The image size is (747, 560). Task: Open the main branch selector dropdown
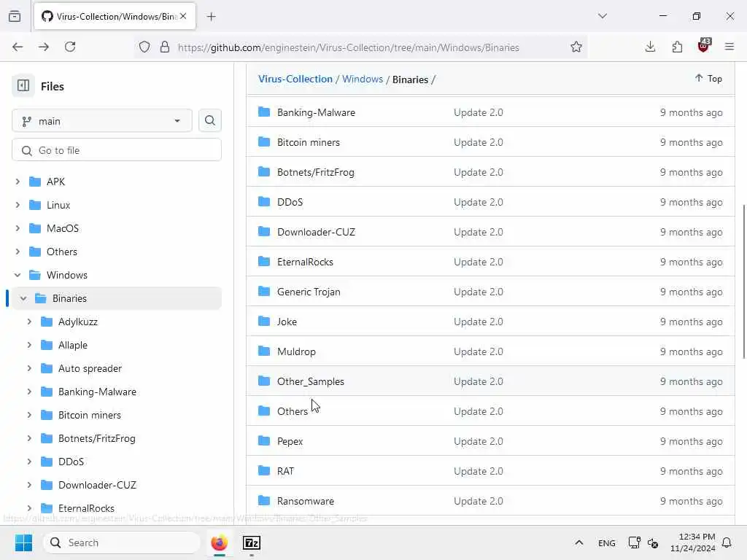102,121
